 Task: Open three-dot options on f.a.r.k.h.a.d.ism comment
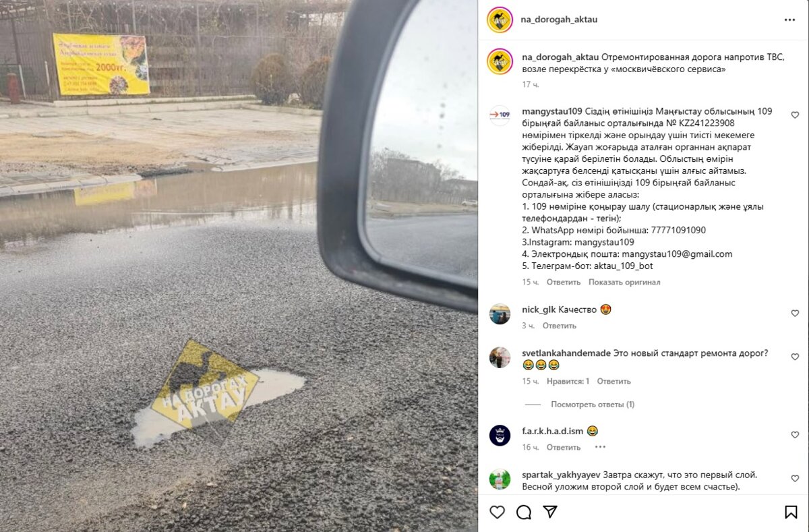pyautogui.click(x=600, y=447)
